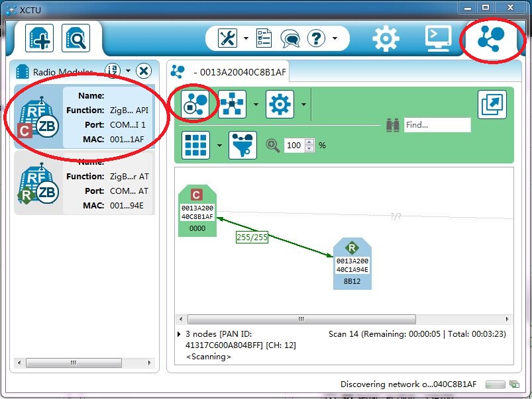Screen dimensions: 532x399
Task: Click the modules list horizontal scrollbar thumb
Action: tap(74, 363)
